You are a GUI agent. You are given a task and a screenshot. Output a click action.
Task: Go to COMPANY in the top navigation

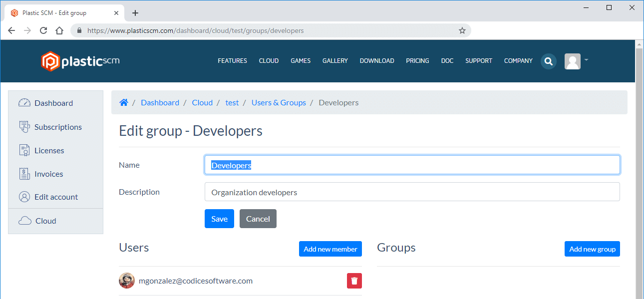[x=518, y=61]
